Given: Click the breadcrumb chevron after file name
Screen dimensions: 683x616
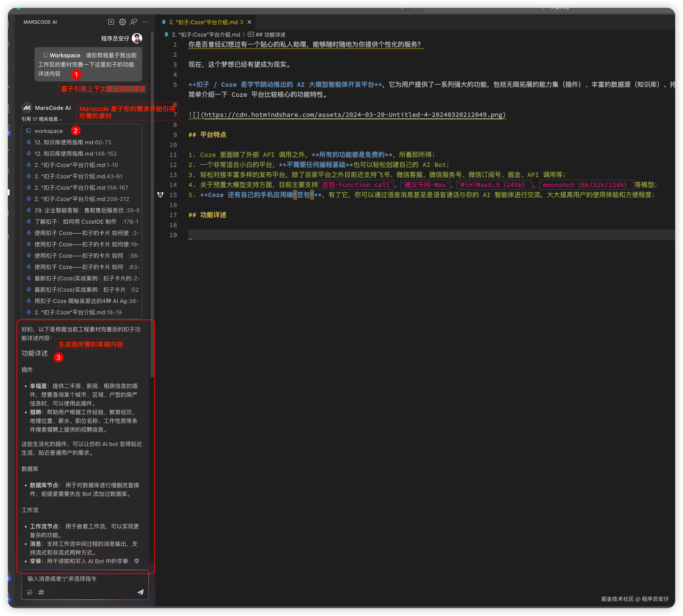Looking at the screenshot, I should [x=244, y=34].
